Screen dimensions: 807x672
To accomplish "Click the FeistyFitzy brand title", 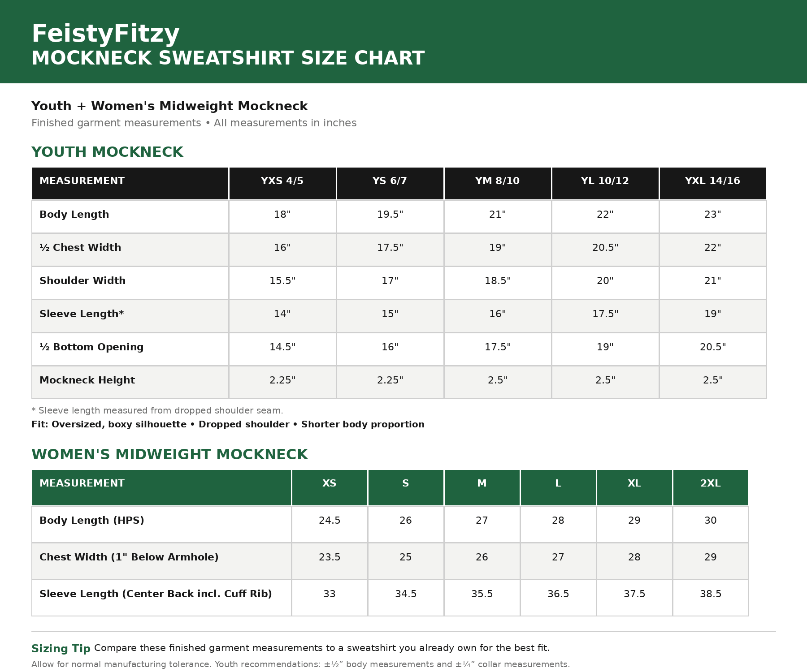I will [105, 34].
